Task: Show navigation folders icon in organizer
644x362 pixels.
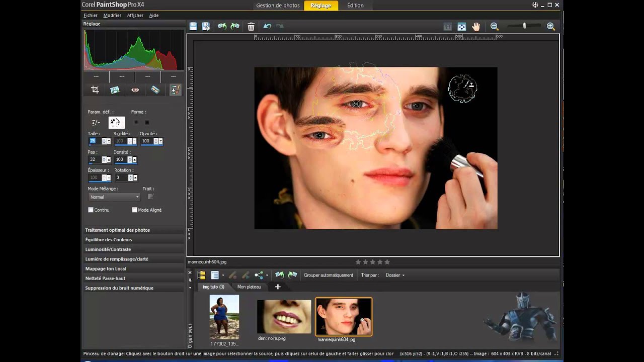Action: point(201,275)
